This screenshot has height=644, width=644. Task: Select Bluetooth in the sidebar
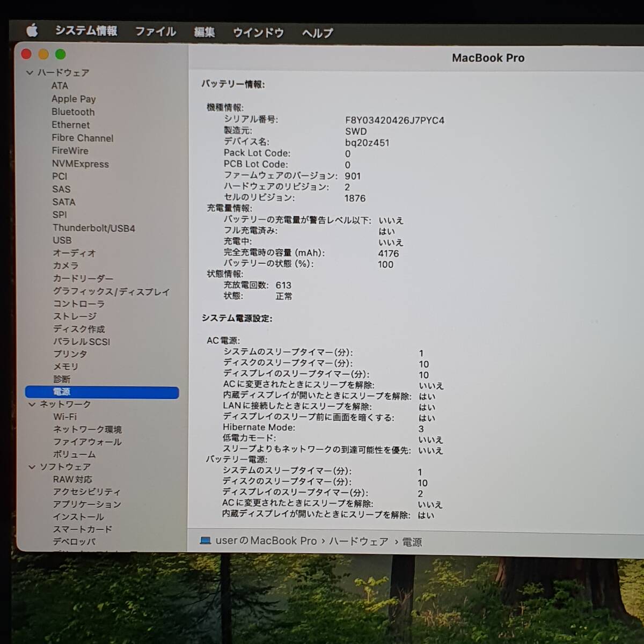(73, 112)
